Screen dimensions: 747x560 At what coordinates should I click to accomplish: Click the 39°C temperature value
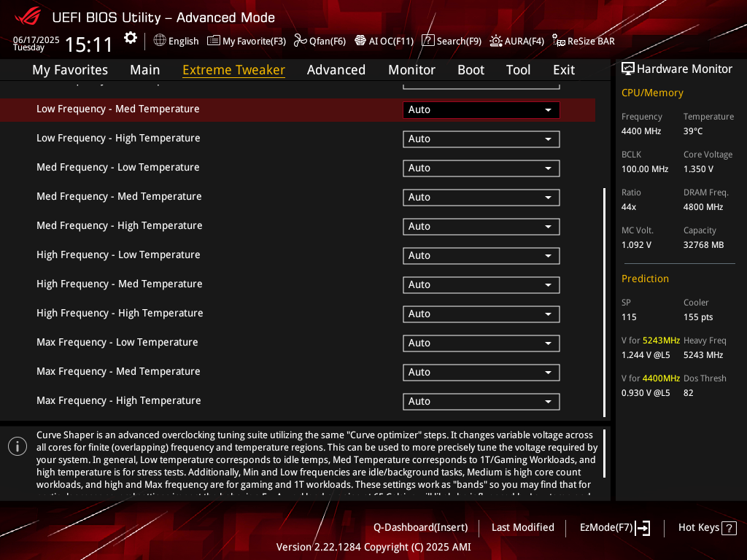[x=693, y=131]
